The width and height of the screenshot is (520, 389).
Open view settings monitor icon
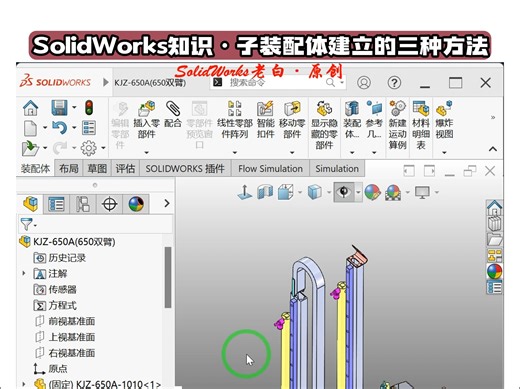(x=422, y=192)
